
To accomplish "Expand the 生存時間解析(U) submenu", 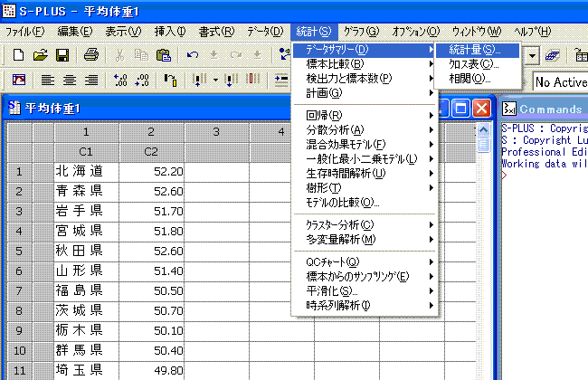I will click(365, 173).
